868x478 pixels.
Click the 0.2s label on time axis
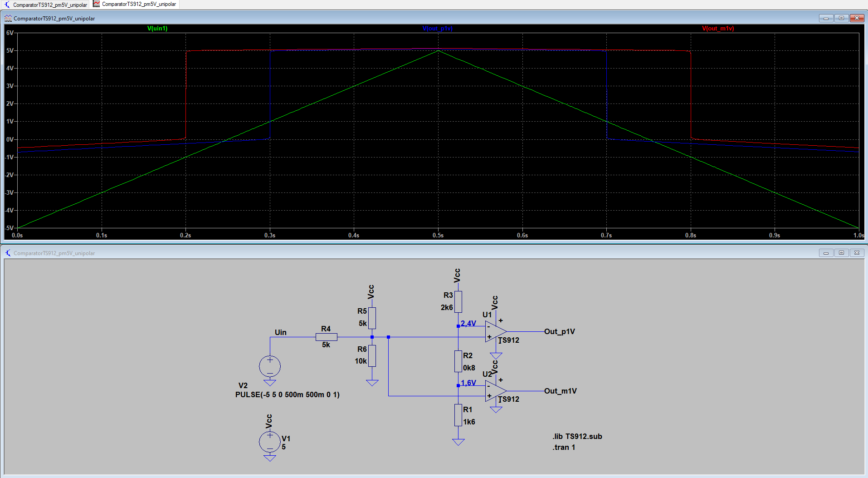coord(185,235)
